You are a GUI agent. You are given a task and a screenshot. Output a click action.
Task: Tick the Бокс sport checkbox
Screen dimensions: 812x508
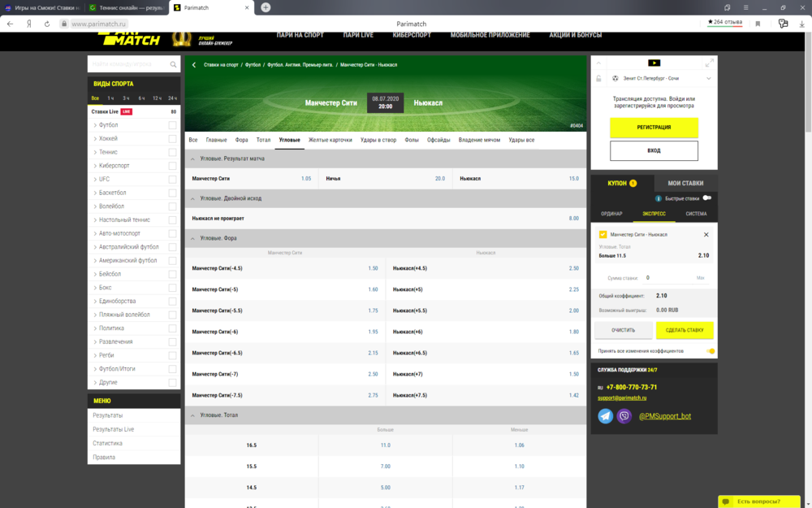[172, 288]
